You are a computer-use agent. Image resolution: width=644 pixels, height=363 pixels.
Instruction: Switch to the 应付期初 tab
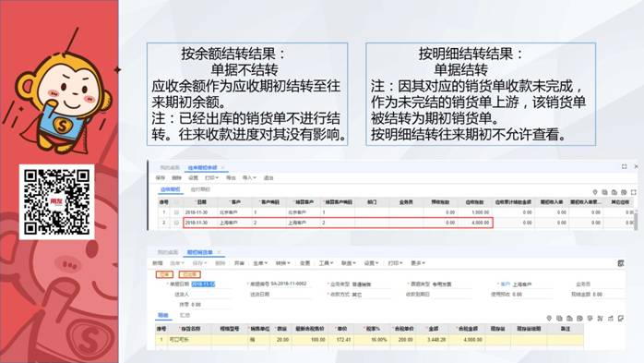(x=200, y=189)
